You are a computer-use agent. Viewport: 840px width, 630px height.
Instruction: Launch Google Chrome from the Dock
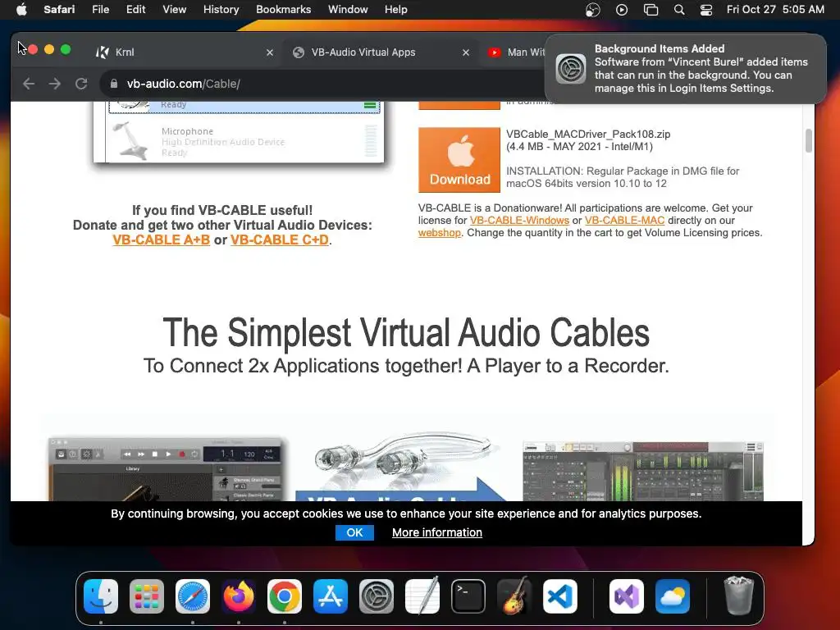[x=285, y=596]
